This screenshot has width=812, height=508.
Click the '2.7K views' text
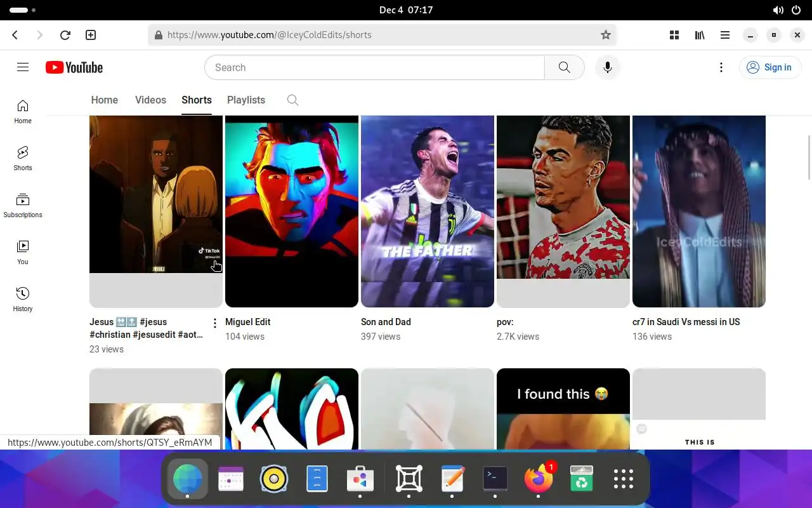click(518, 337)
